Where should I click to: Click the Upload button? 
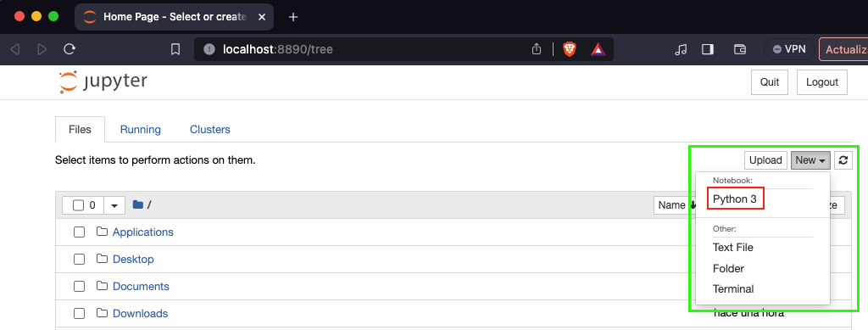click(765, 160)
